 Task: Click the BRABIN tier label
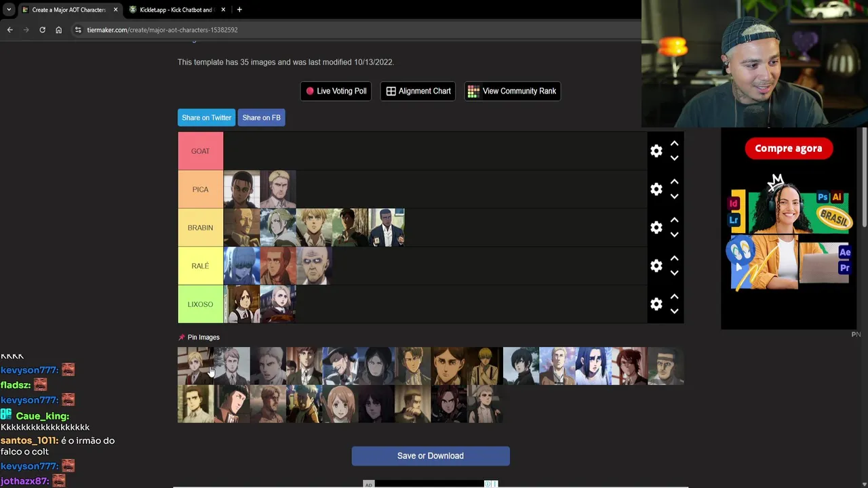(x=200, y=228)
